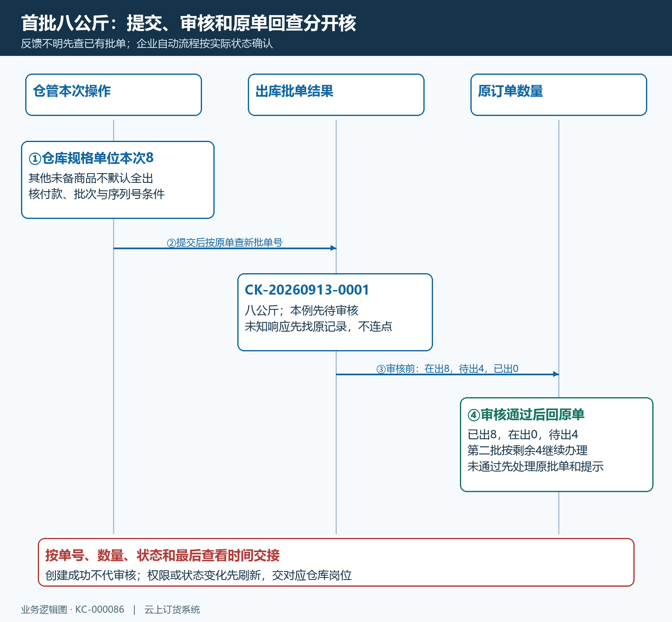Click the line 创建成功不代审核；权限或状态变化先刷新
This screenshot has width=672, height=622.
pyautogui.click(x=153, y=575)
